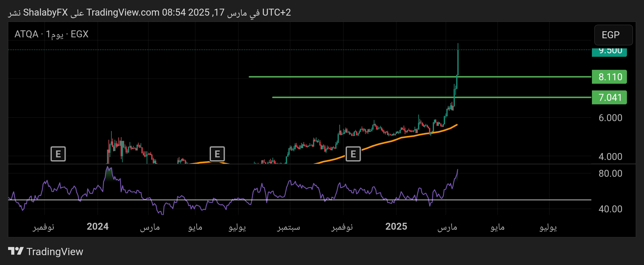Open the ATQA symbol name
The height and width of the screenshot is (265, 644).
[x=27, y=34]
